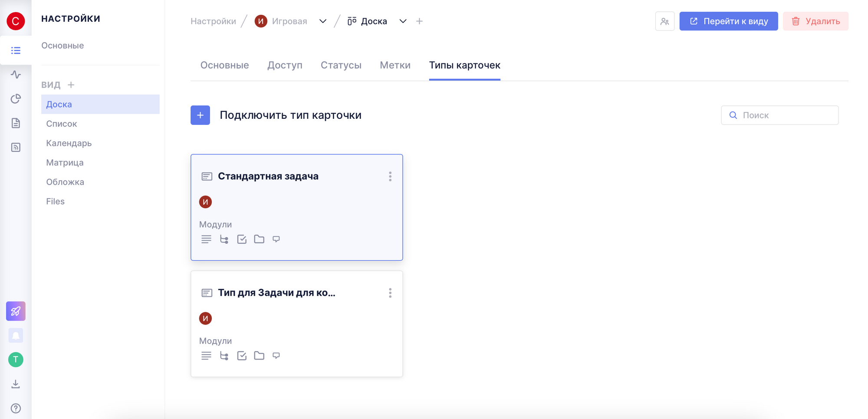Open notifications bell icon

pyautogui.click(x=16, y=335)
